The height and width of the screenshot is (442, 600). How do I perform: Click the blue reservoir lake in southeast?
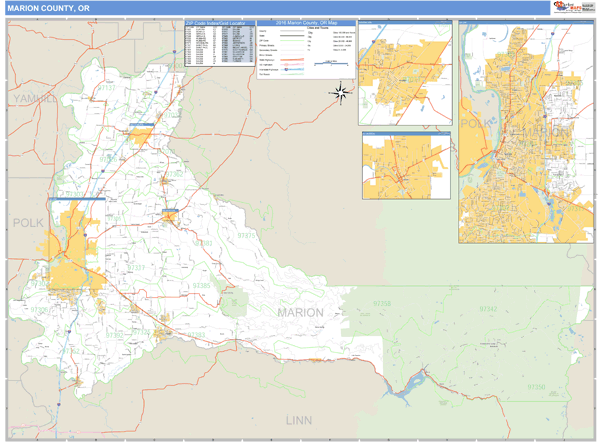[x=408, y=387]
